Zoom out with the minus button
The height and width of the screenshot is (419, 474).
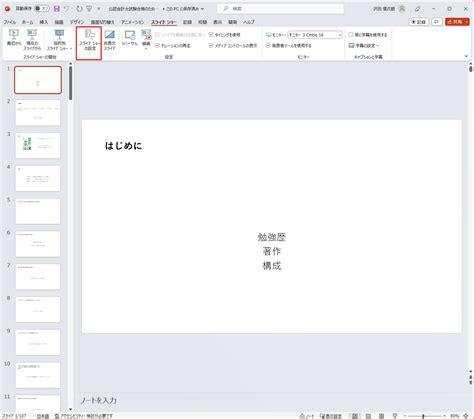click(405, 416)
